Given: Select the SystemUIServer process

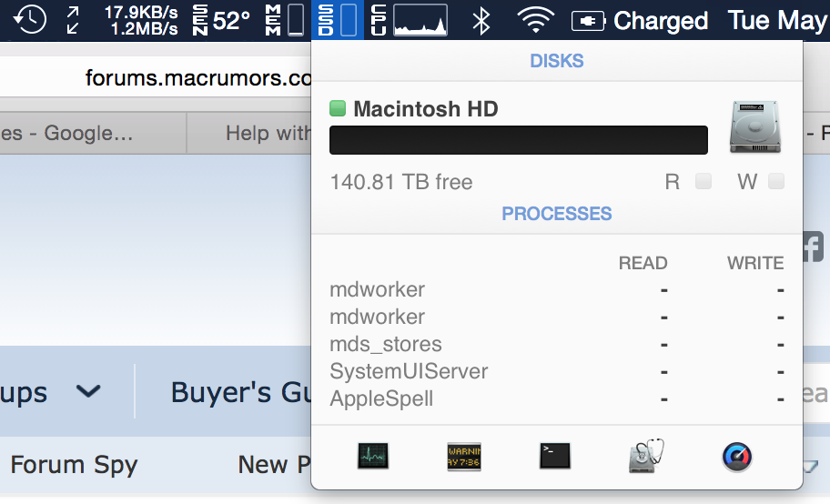Looking at the screenshot, I should 557,372.
